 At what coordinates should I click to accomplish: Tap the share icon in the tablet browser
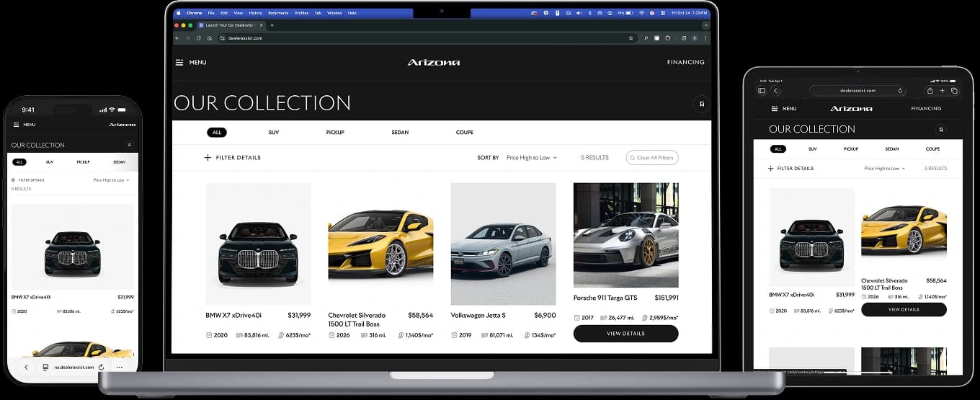point(930,91)
